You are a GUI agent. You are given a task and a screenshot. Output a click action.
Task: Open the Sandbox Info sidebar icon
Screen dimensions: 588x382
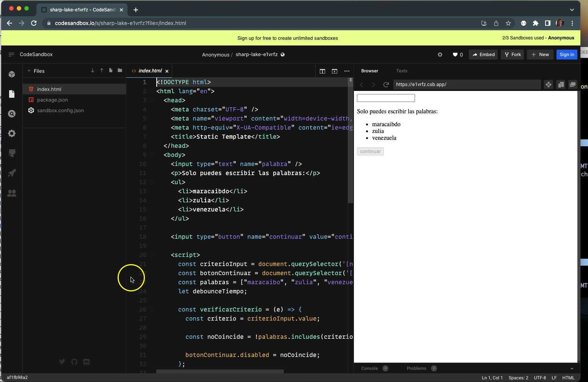12,74
